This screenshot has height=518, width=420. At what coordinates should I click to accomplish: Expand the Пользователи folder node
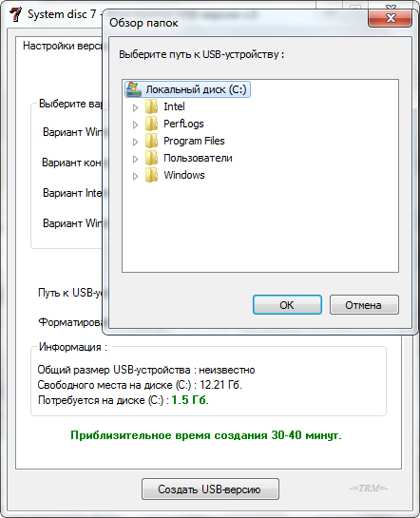click(x=135, y=160)
